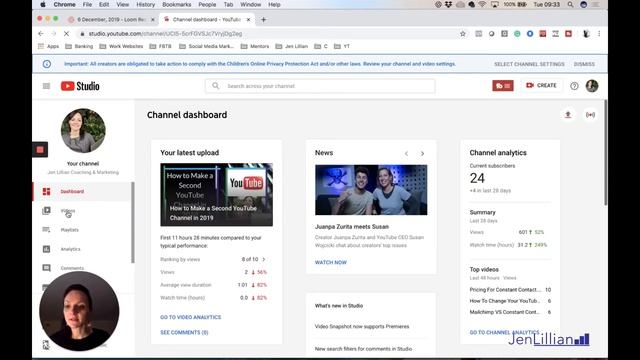Open SEE COMMENTS (0) link

point(184,333)
